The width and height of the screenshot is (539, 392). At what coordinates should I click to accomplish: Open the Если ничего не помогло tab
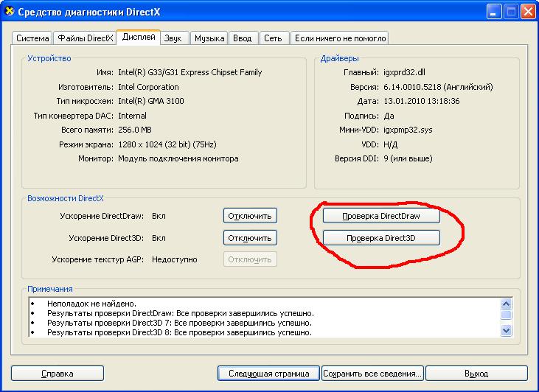(x=340, y=38)
